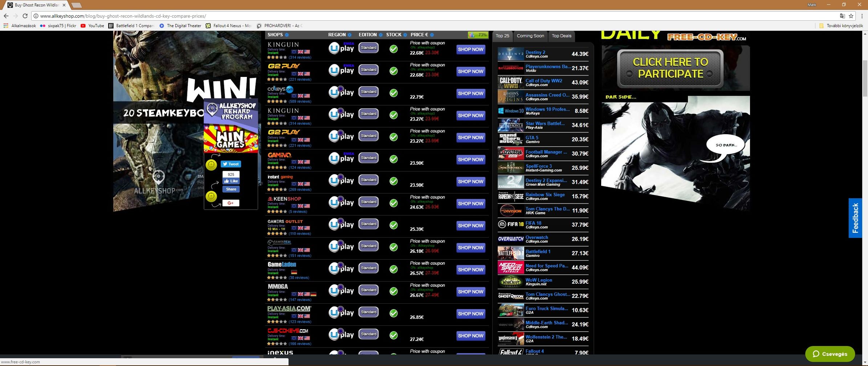Open the Fallout 4 Nexus bookmark
The width and height of the screenshot is (868, 366).
[x=228, y=26]
